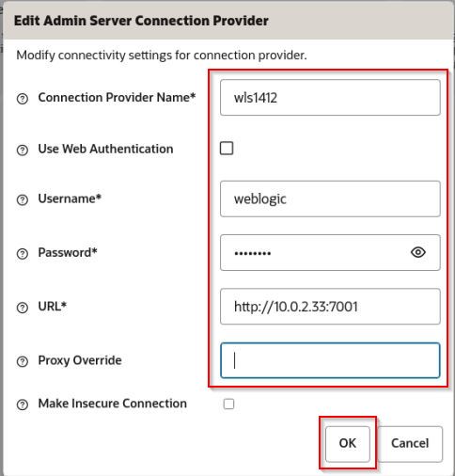View help icon beside Password

[x=23, y=254]
